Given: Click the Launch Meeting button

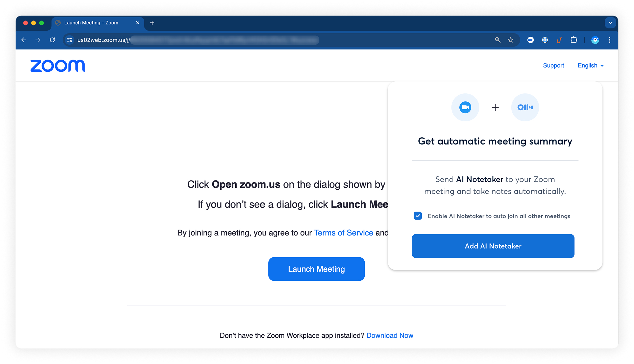Looking at the screenshot, I should pos(316,269).
